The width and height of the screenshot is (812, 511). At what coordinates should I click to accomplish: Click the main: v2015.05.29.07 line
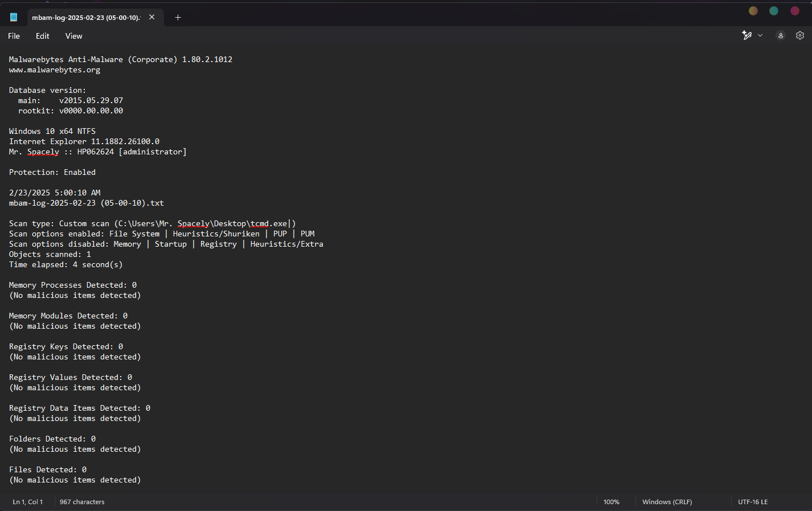coord(71,100)
